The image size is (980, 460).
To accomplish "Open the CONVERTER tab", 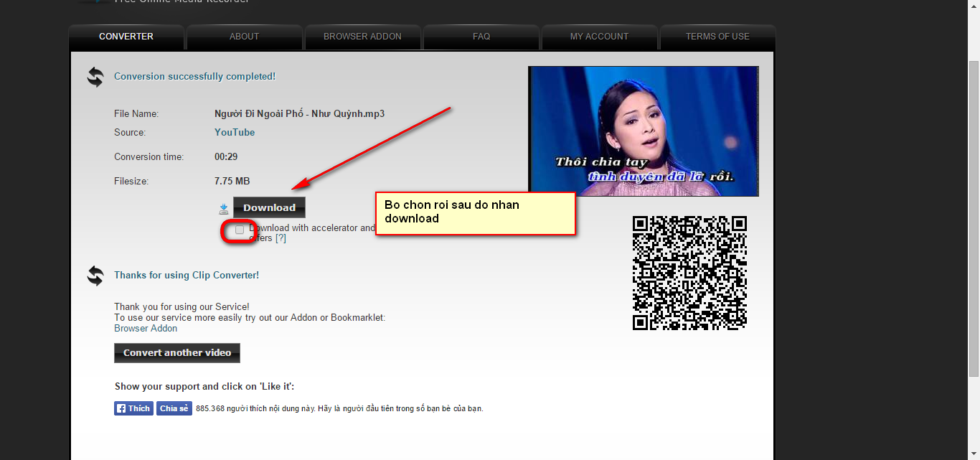I will [x=126, y=37].
